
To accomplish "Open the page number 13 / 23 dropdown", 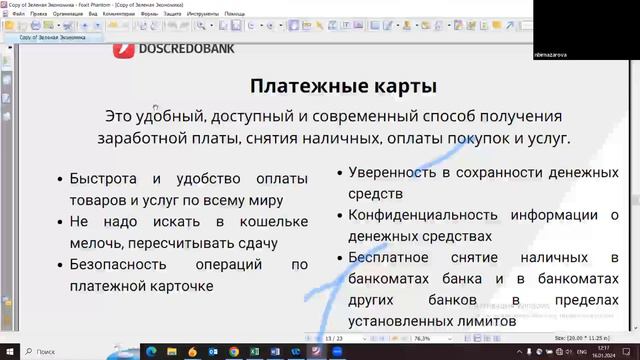I will click(364, 339).
